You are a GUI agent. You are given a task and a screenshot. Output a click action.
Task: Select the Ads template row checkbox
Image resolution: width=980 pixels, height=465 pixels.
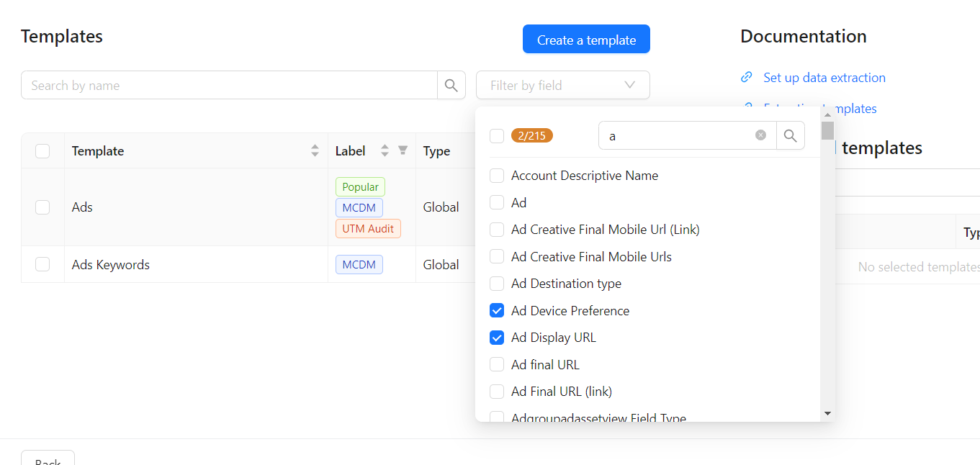(x=42, y=207)
